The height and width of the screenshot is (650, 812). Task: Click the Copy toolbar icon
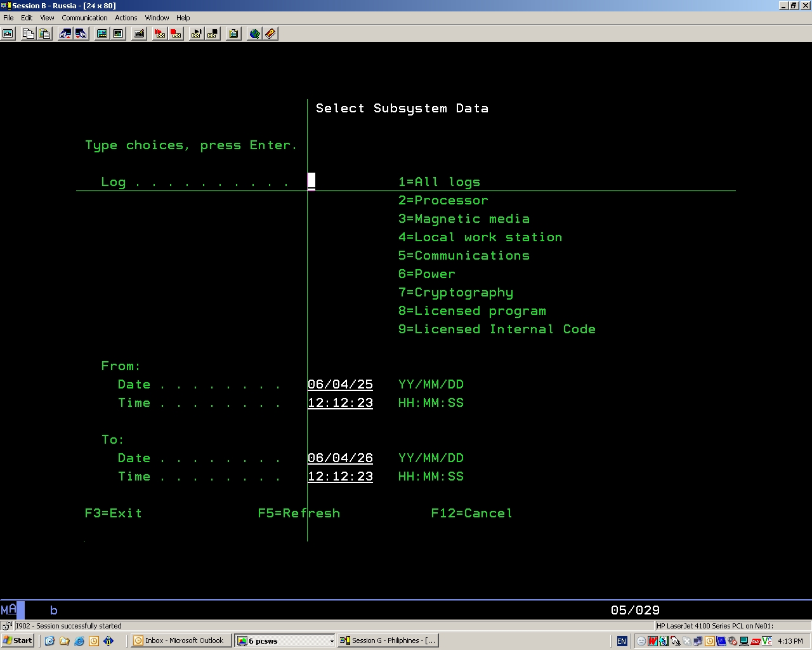point(29,34)
